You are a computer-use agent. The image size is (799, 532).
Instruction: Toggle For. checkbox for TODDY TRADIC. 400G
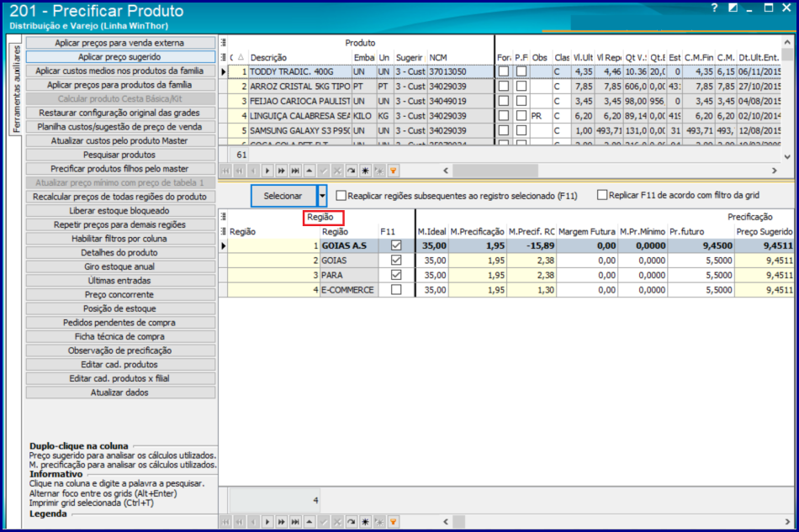point(504,71)
